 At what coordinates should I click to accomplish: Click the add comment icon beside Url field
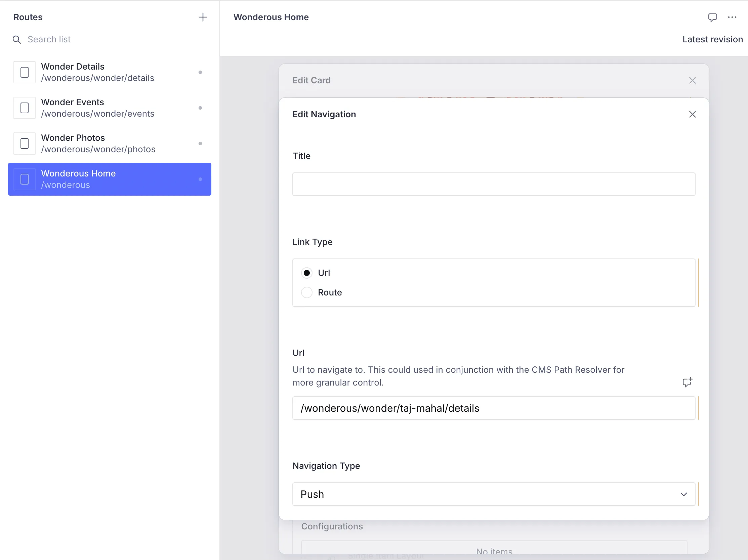click(x=687, y=382)
